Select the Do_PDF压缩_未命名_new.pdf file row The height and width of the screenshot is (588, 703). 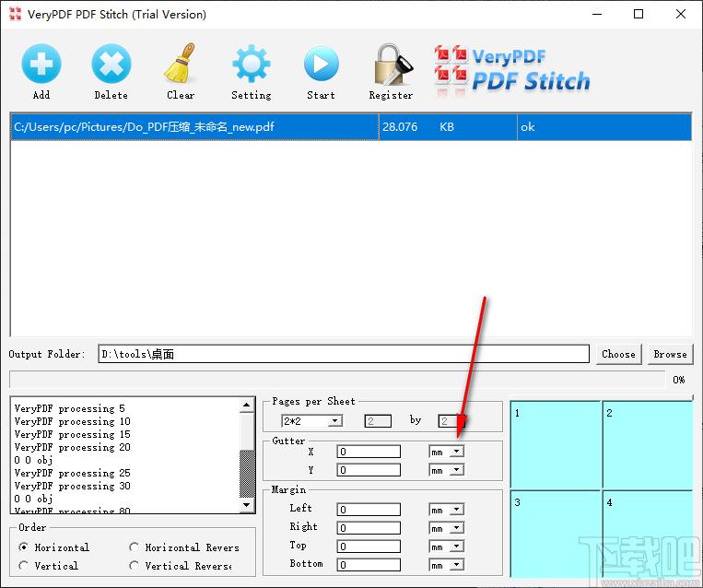(351, 127)
